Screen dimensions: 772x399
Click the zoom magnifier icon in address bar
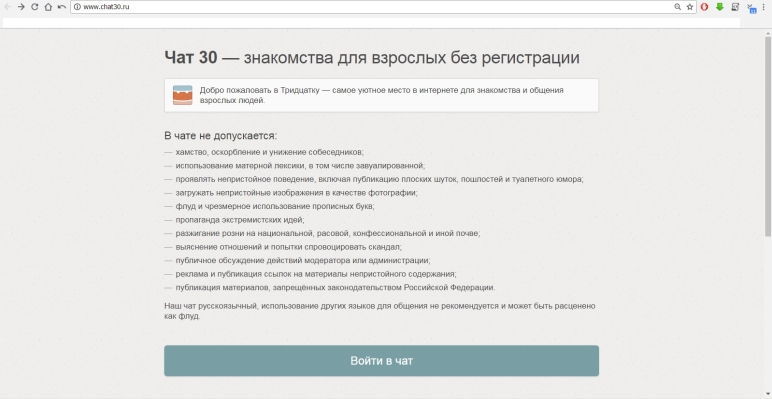[x=677, y=7]
